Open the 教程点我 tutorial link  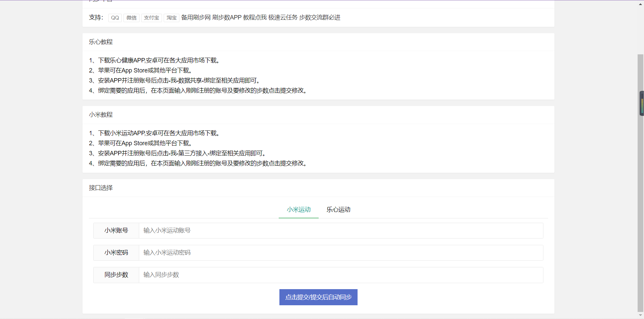click(x=255, y=17)
